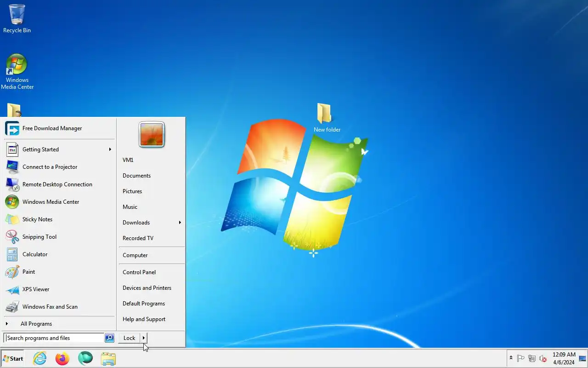Screen dimensions: 588x368
Task: Open Recorded TV
Action: click(151, 238)
